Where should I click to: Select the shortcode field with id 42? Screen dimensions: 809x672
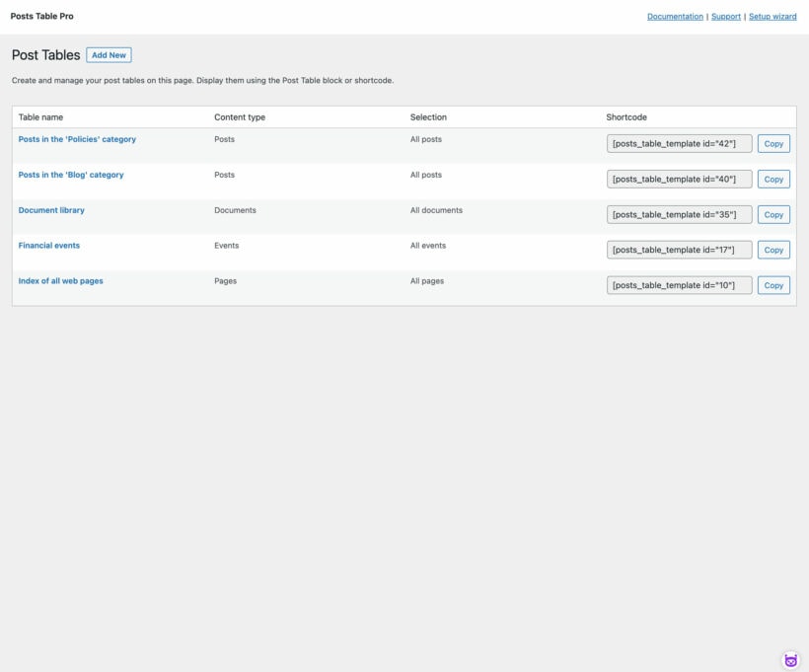(x=680, y=143)
